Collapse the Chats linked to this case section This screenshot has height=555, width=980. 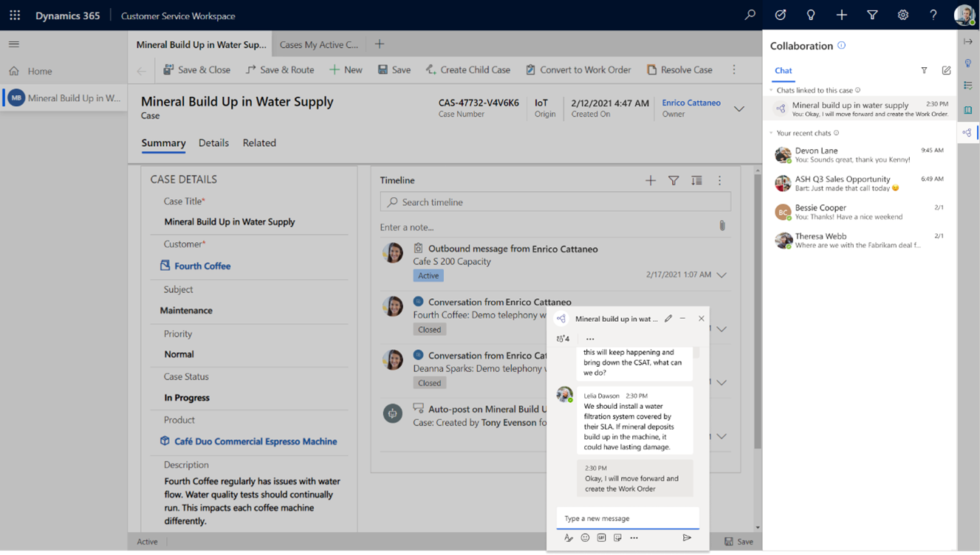pyautogui.click(x=772, y=90)
